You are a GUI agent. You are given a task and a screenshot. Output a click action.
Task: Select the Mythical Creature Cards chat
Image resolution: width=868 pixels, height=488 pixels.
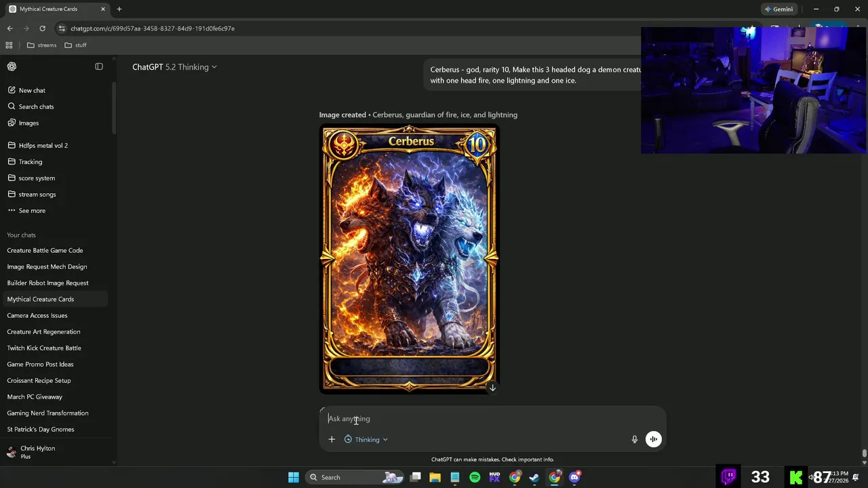pos(54,299)
